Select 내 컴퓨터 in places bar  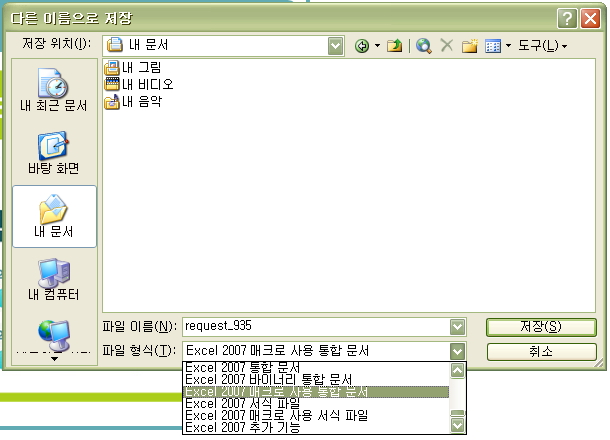pyautogui.click(x=54, y=279)
